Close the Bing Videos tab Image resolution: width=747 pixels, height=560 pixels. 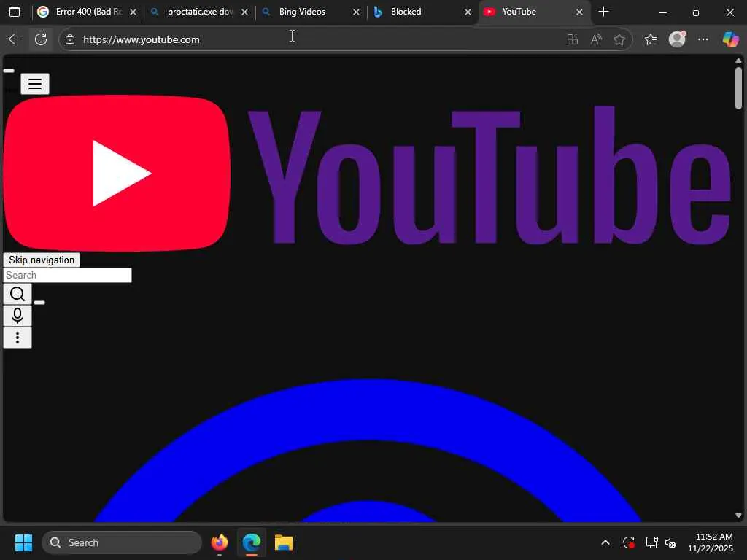tap(356, 12)
